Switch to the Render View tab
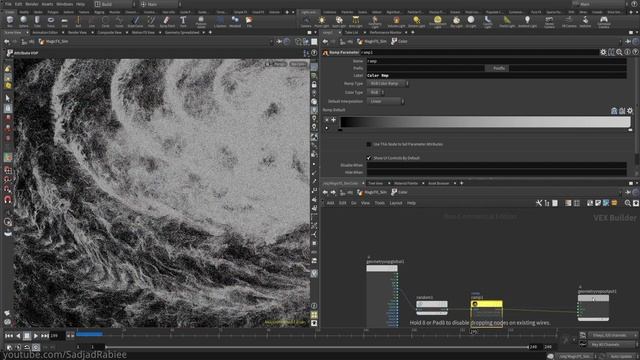This screenshot has width=640, height=360. [x=77, y=32]
